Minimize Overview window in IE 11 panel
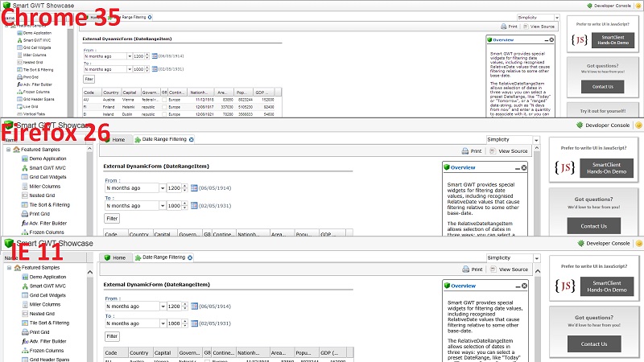 (516, 285)
